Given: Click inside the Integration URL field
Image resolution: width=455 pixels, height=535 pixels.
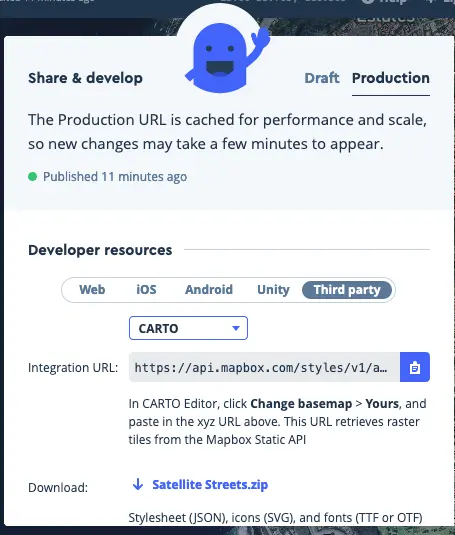Looking at the screenshot, I should pyautogui.click(x=264, y=367).
